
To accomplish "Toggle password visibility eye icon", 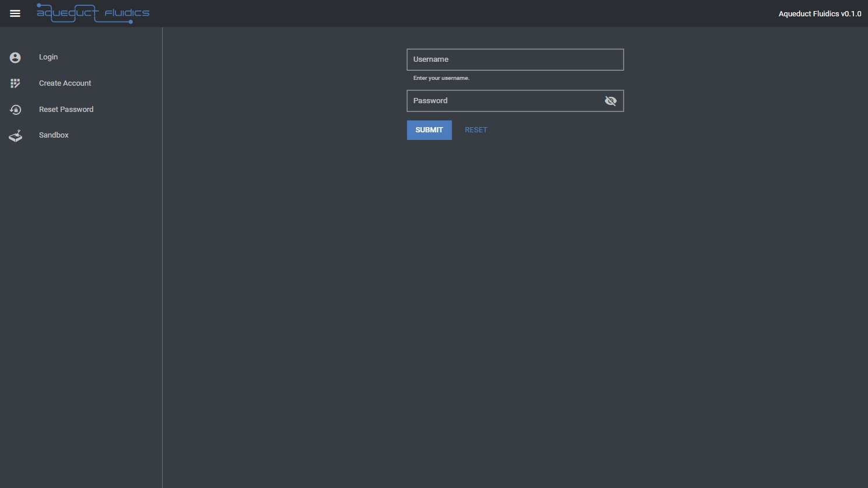I will tap(611, 101).
